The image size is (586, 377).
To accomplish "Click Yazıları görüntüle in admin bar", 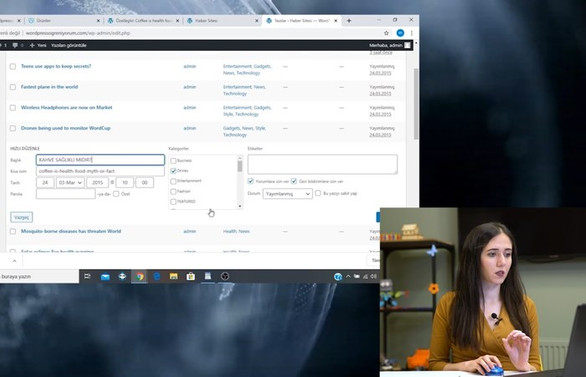I will (69, 45).
